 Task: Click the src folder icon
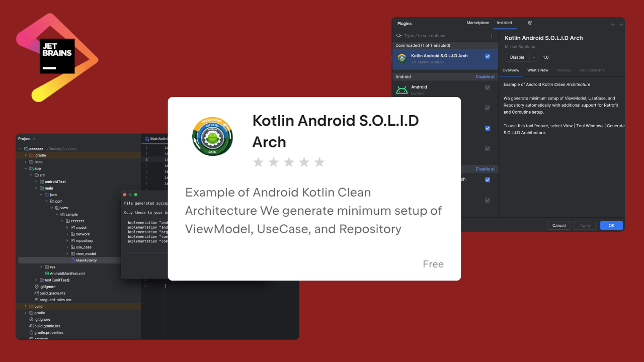36,175
